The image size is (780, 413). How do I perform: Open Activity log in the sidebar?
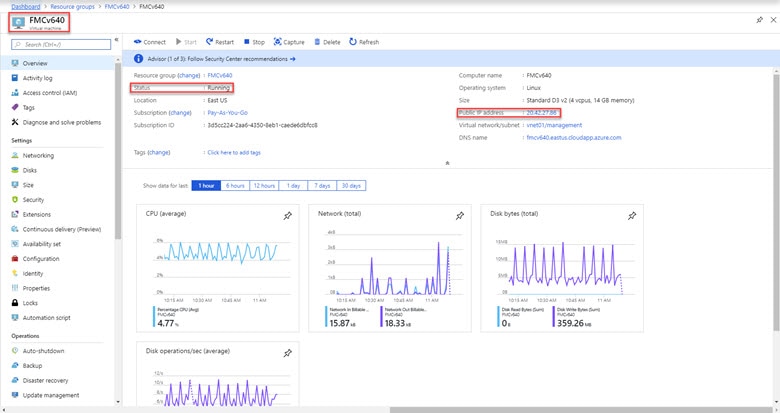tap(38, 77)
